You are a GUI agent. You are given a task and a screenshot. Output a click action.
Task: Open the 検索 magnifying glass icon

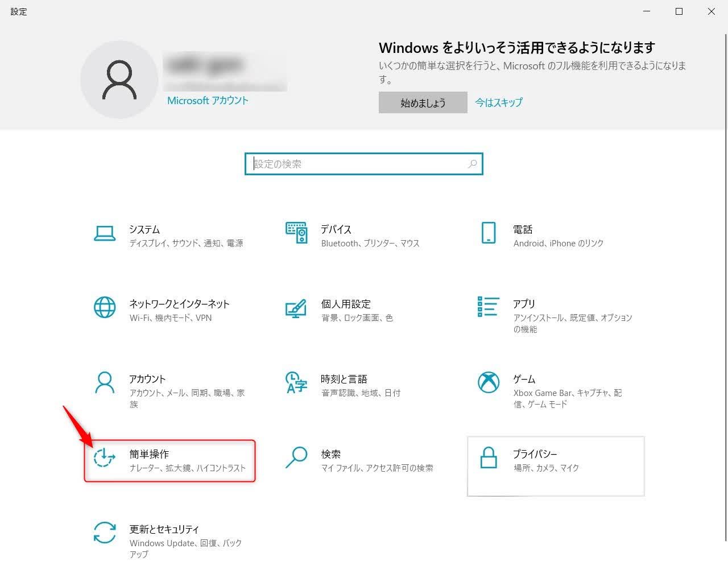296,457
